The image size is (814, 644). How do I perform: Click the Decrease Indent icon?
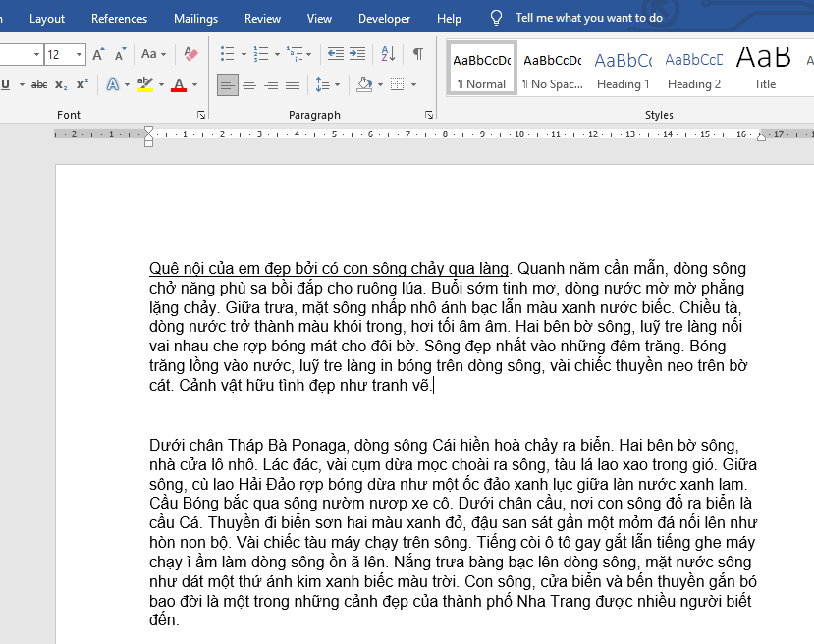tap(336, 54)
